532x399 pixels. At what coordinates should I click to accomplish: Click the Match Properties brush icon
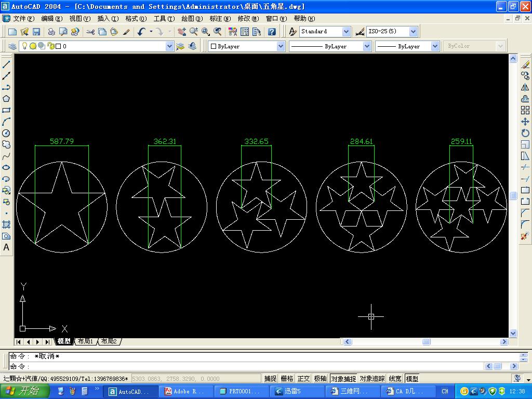[x=126, y=32]
